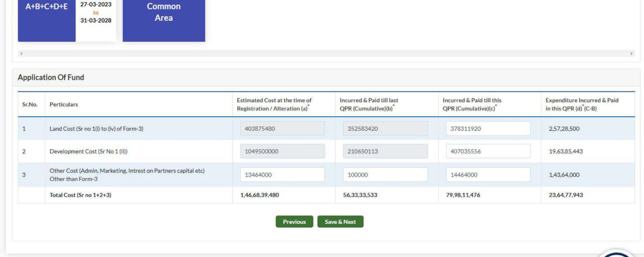Viewport: 644px width, 257px height.
Task: Select the A+B+C+D+E tile
Action: pyautogui.click(x=47, y=20)
